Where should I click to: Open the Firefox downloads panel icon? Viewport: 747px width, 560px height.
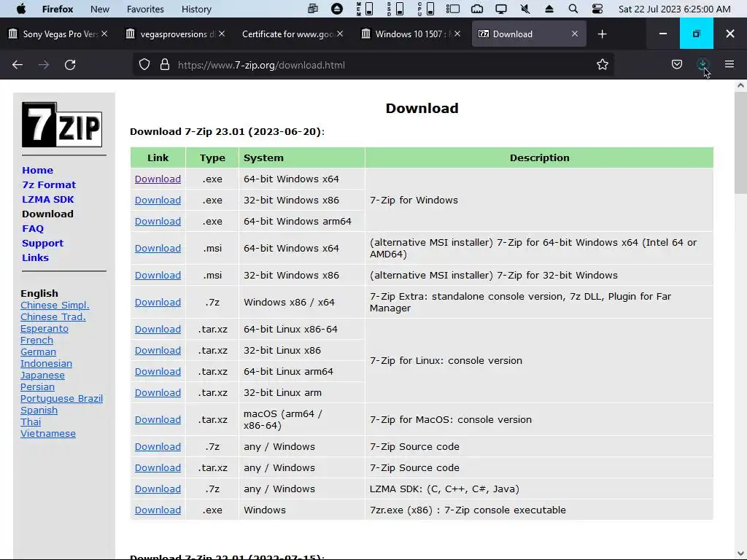pos(703,64)
